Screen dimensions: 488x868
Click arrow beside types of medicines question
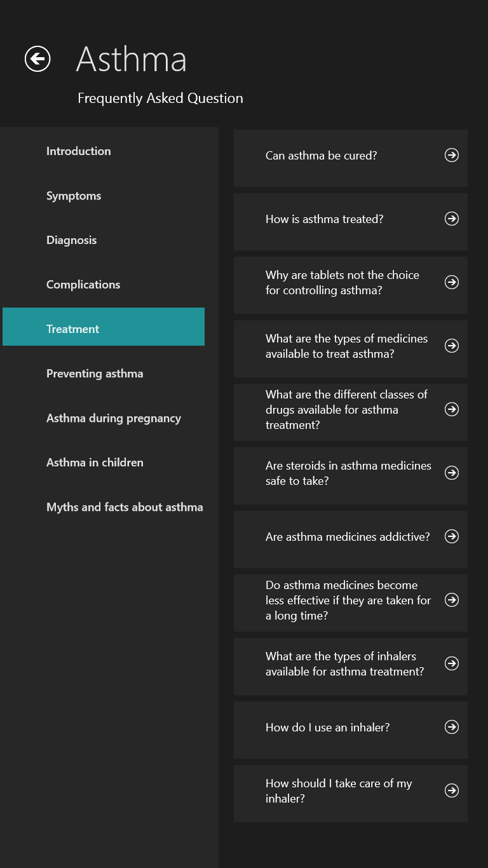pos(452,346)
